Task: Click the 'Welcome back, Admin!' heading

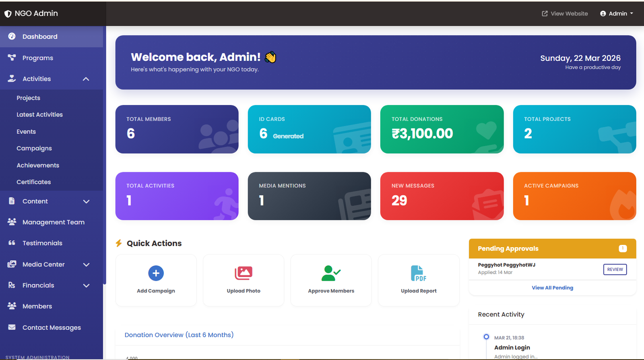Action: [196, 57]
